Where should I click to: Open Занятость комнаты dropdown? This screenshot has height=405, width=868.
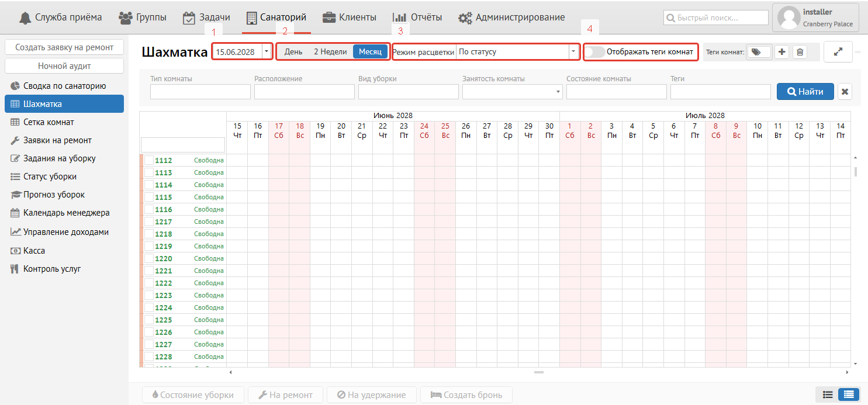point(513,92)
